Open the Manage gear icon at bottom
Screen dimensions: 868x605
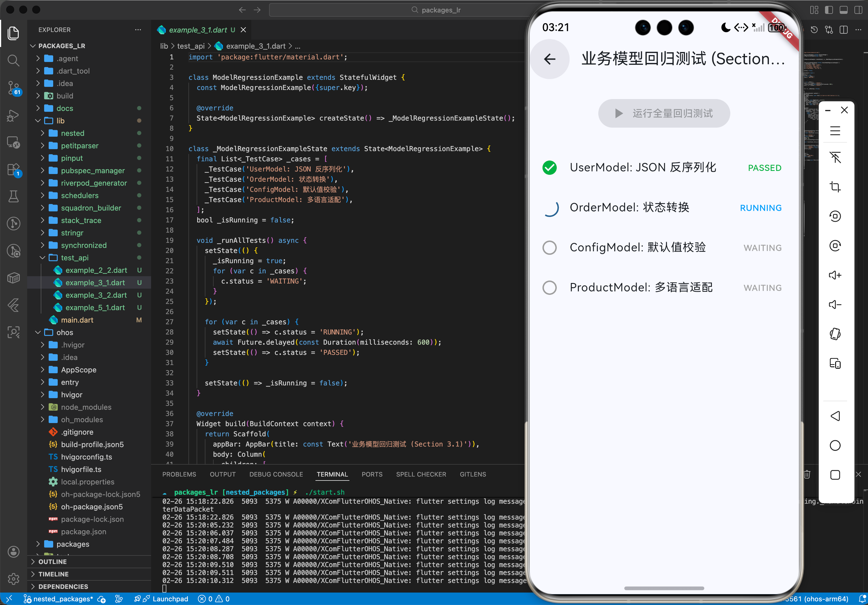pyautogui.click(x=14, y=578)
